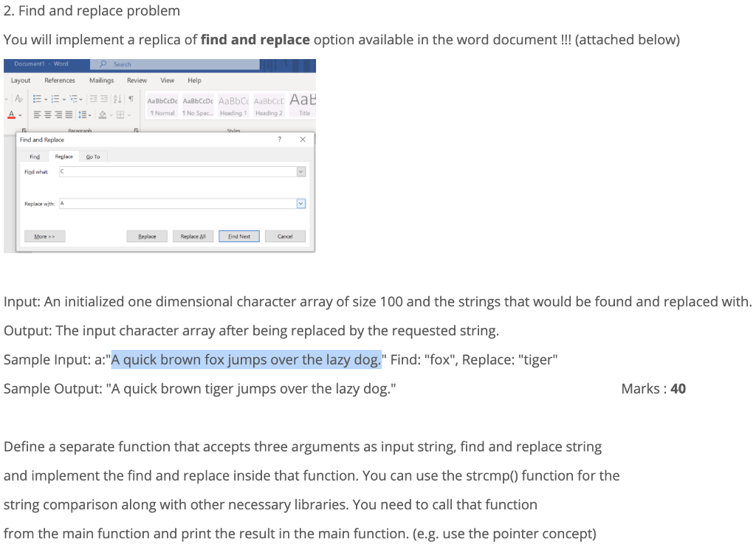756x550 pixels.
Task: Open the Mailings ribbon tab
Action: pos(101,80)
